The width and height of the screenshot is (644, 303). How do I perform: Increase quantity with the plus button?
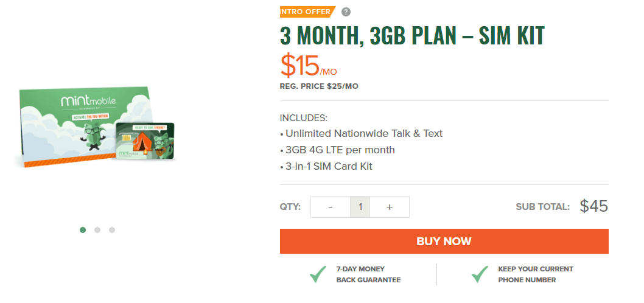[x=390, y=207]
